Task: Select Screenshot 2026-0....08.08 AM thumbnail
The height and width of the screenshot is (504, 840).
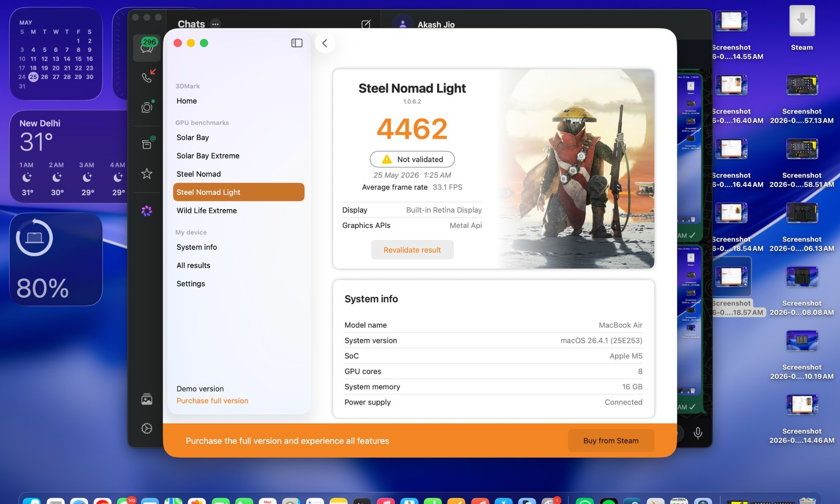Action: coord(802,277)
